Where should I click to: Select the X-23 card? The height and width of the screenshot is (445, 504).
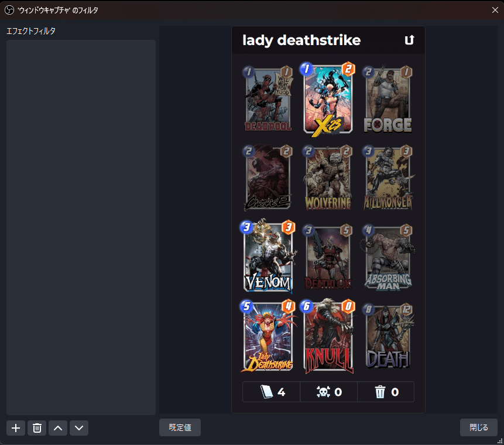point(328,99)
